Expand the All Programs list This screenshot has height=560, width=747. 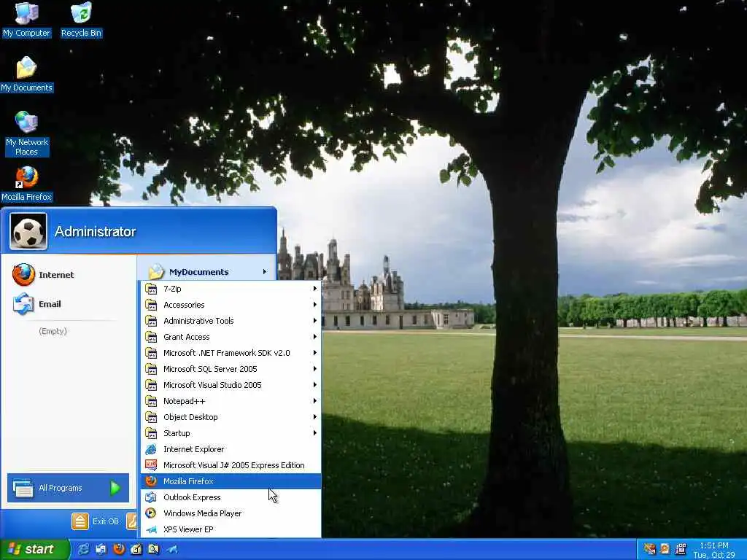tap(68, 488)
